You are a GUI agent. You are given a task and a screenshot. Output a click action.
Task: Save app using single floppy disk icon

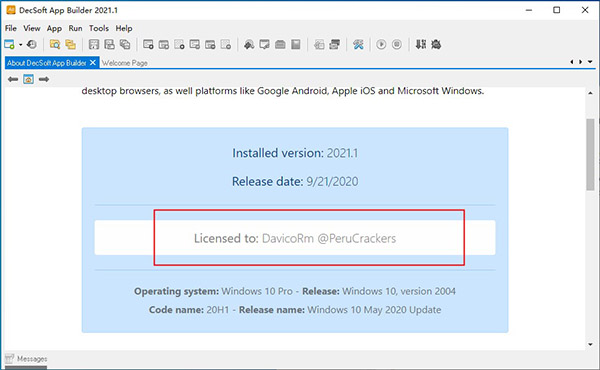[94, 44]
